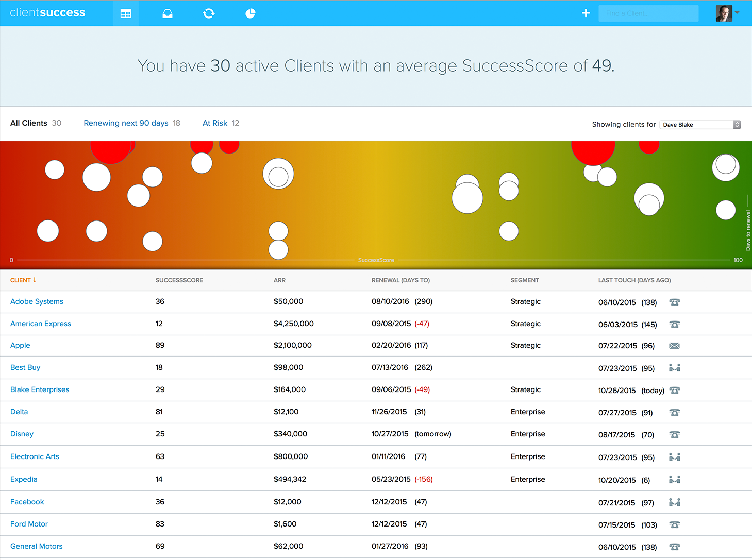
Task: Click the email envelope icon in Apple row
Action: click(x=675, y=346)
